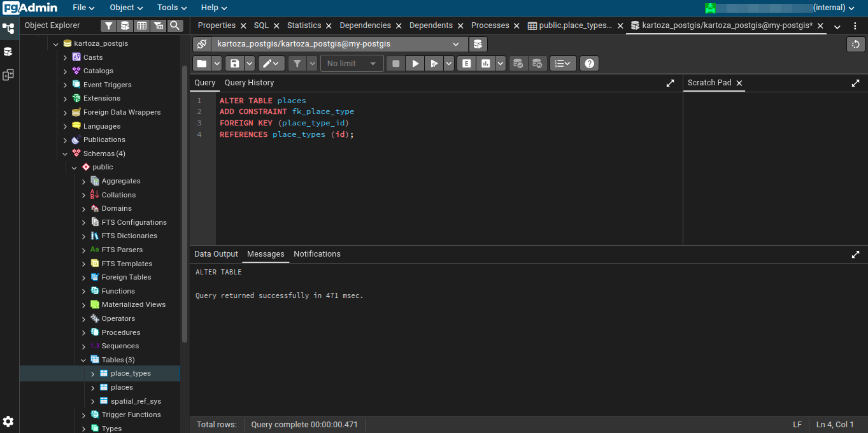The height and width of the screenshot is (433, 868).
Task: Open the Tools menu
Action: 171,8
